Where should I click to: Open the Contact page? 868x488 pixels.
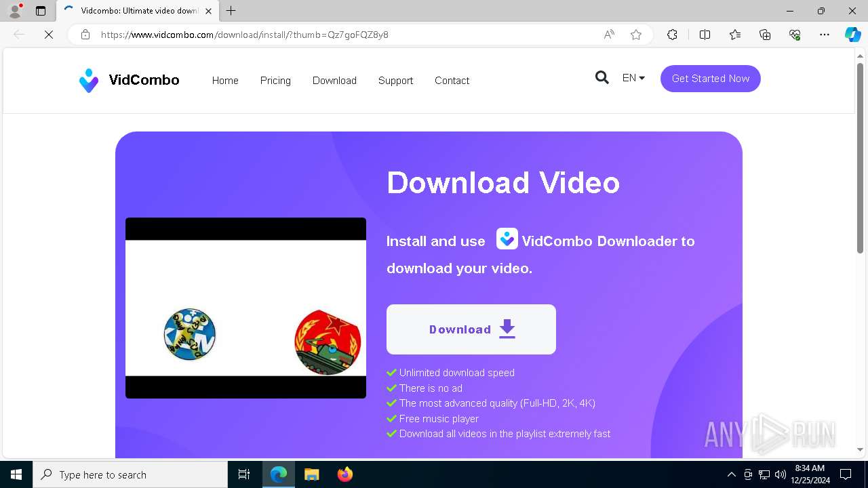pyautogui.click(x=452, y=80)
